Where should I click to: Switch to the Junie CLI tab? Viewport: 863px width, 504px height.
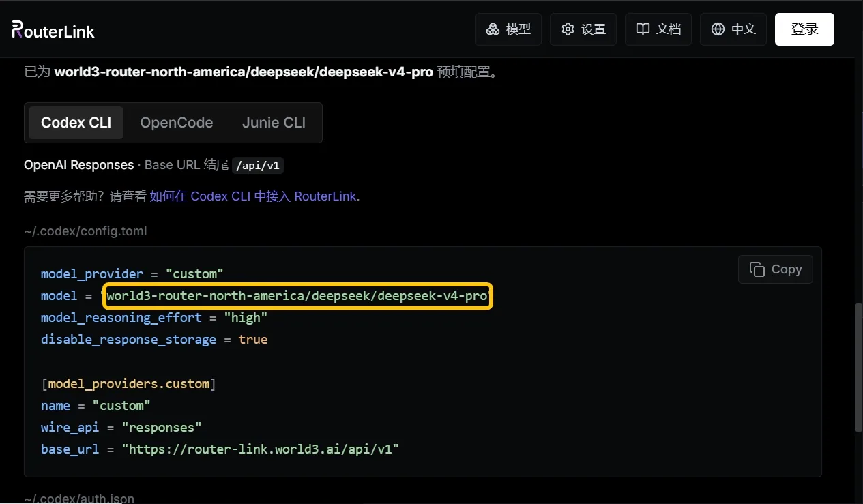(274, 123)
